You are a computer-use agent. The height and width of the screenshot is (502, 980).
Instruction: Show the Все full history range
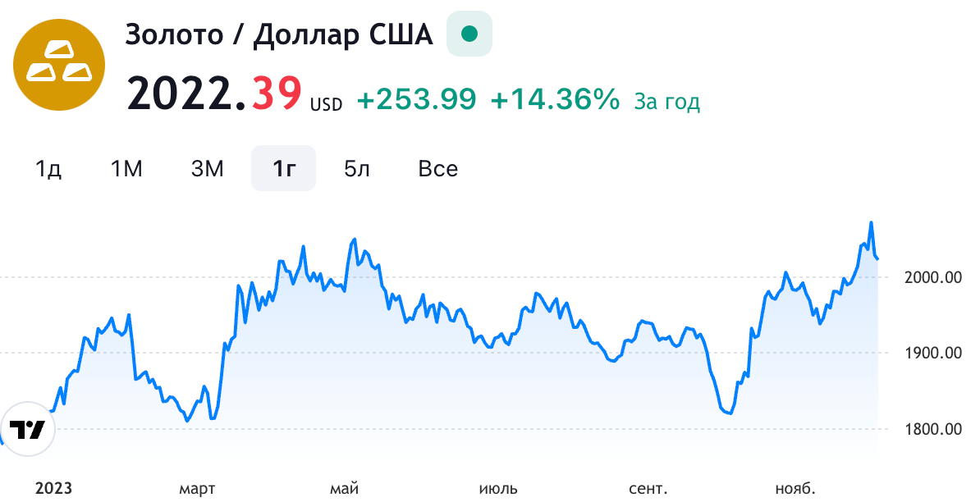(x=437, y=168)
